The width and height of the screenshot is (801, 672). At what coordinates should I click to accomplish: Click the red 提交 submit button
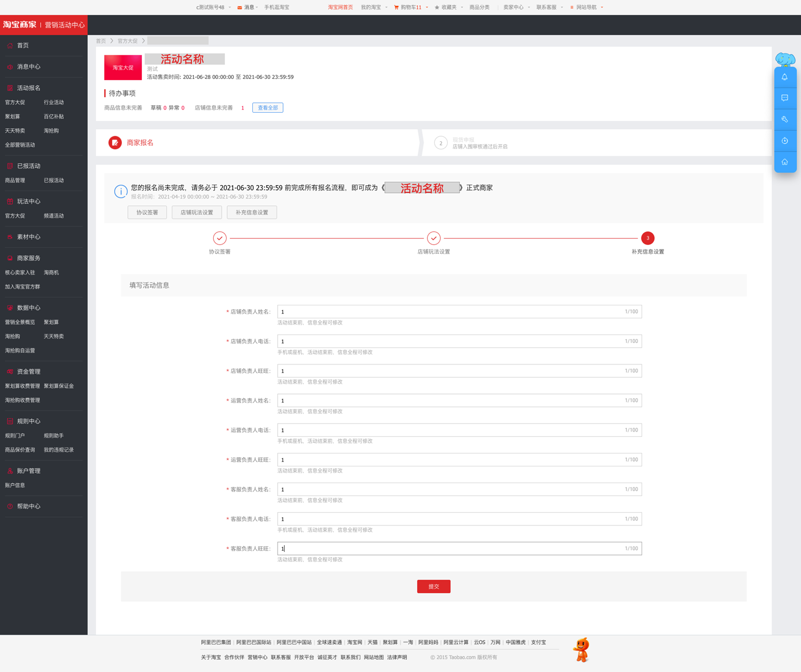tap(434, 587)
